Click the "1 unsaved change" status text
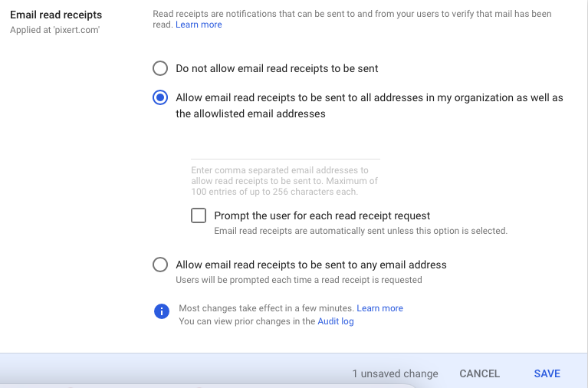 pyautogui.click(x=396, y=373)
